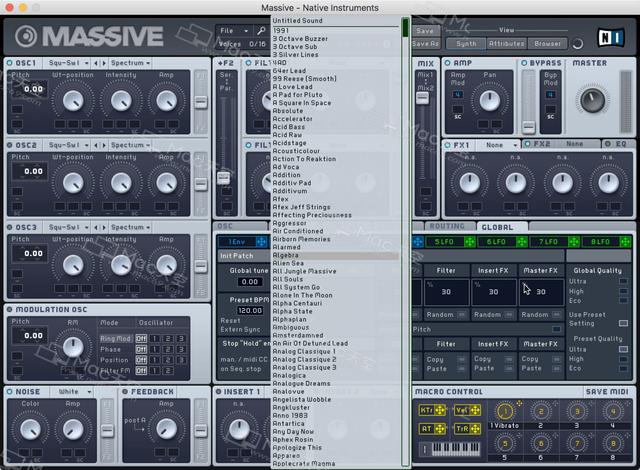Viewport: 640px width, 470px height.
Task: Open OSC1 Squ-SwI wavetable dropdown
Action: point(68,63)
